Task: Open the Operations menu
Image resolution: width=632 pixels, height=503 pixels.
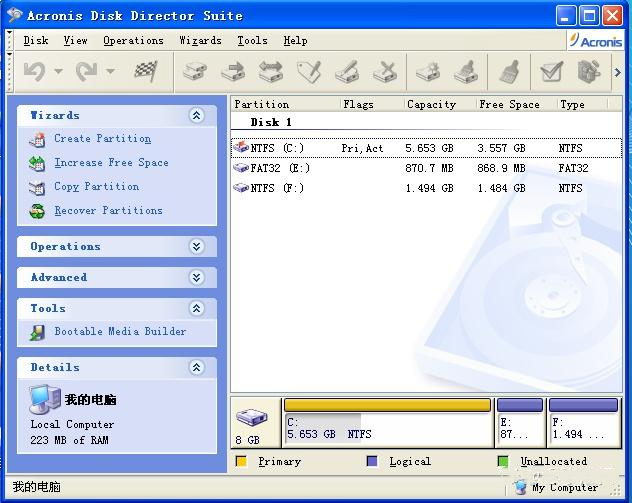Action: pyautogui.click(x=133, y=41)
